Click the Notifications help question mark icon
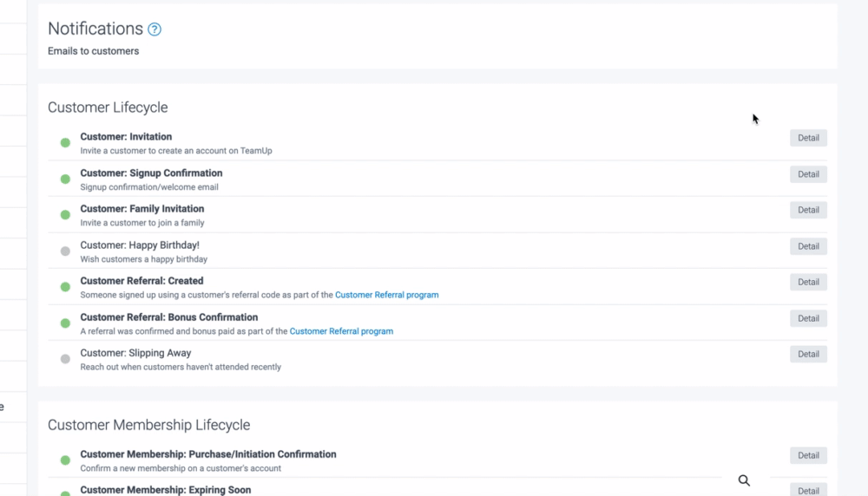The width and height of the screenshot is (868, 496). 155,29
